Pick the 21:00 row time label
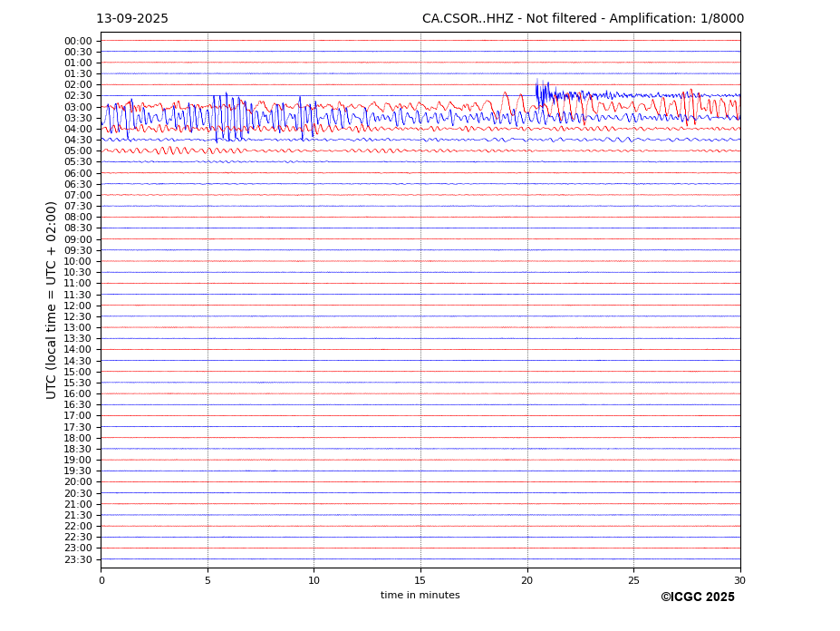 click(78, 505)
